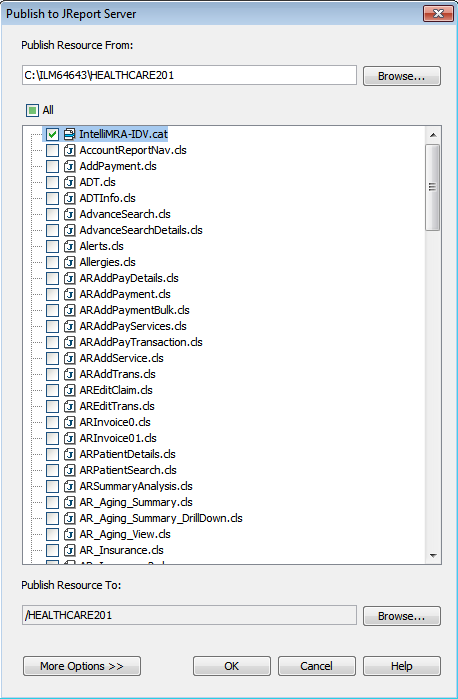Click the Alerts.cls report file icon

pyautogui.click(x=69, y=246)
